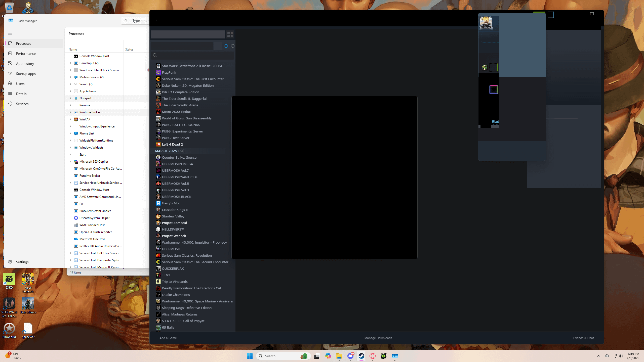The width and height of the screenshot is (644, 362).
Task: Click the Steam library search magnifier icon
Action: 155,55
